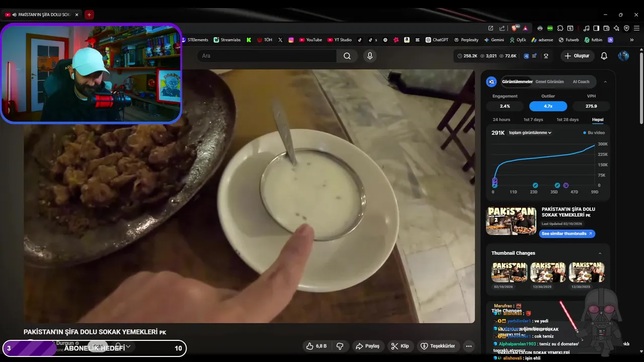The height and width of the screenshot is (362, 644).
Task: Click the purple marker near 47D on chart
Action: click(566, 186)
